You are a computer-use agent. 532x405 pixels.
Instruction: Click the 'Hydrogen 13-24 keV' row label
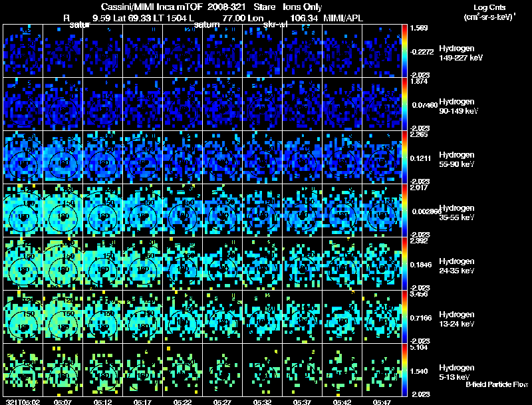457,319
